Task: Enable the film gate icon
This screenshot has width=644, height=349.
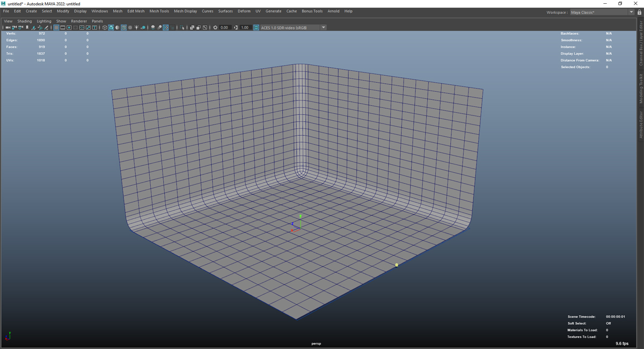Action: point(63,27)
